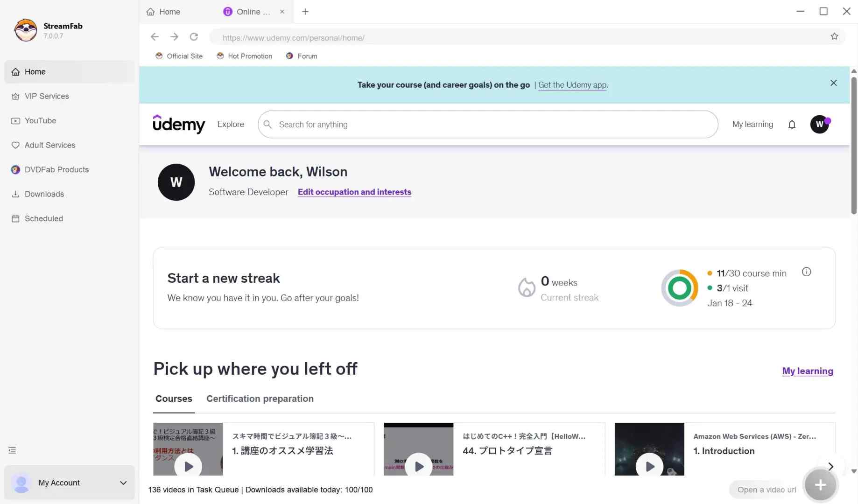Viewport: 858px width, 504px height.
Task: Open the Explore menu on Udemy
Action: point(230,124)
